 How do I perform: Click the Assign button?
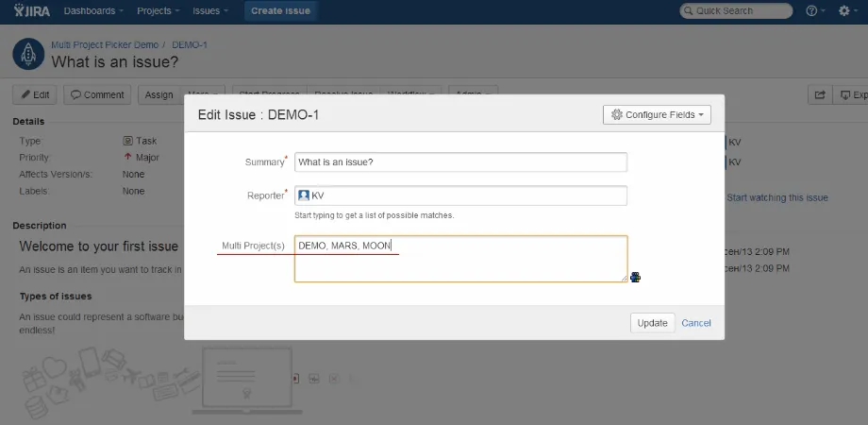click(x=159, y=94)
